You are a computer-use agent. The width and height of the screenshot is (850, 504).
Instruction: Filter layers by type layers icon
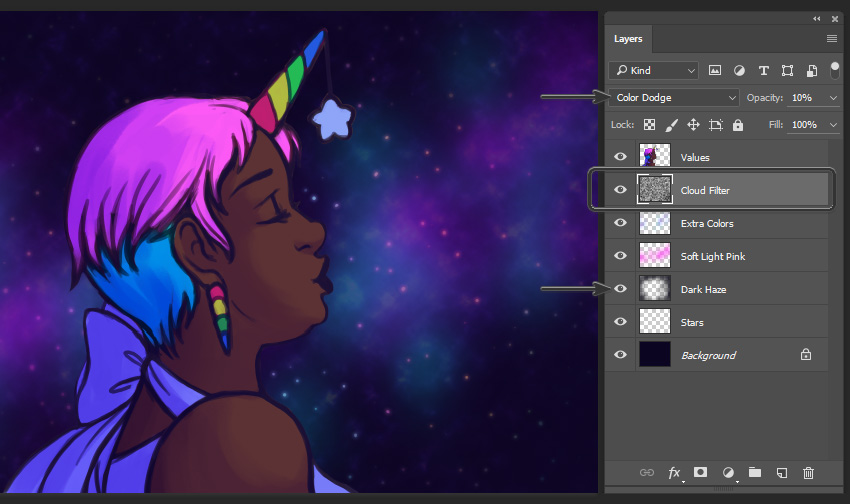pyautogui.click(x=763, y=70)
